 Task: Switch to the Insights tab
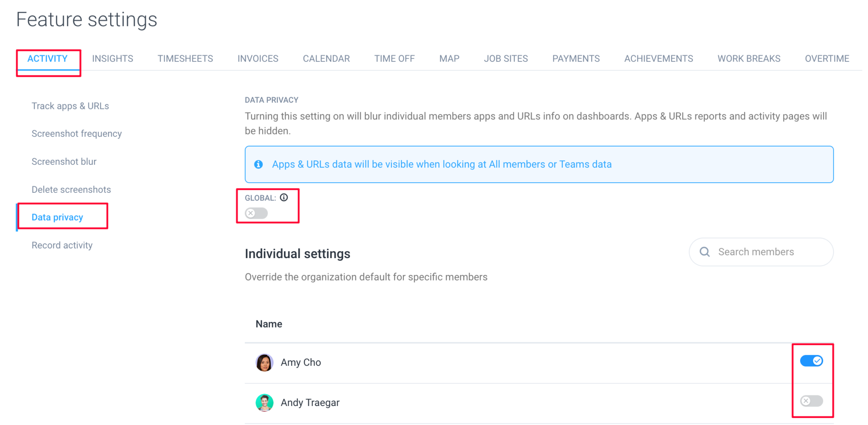tap(112, 58)
